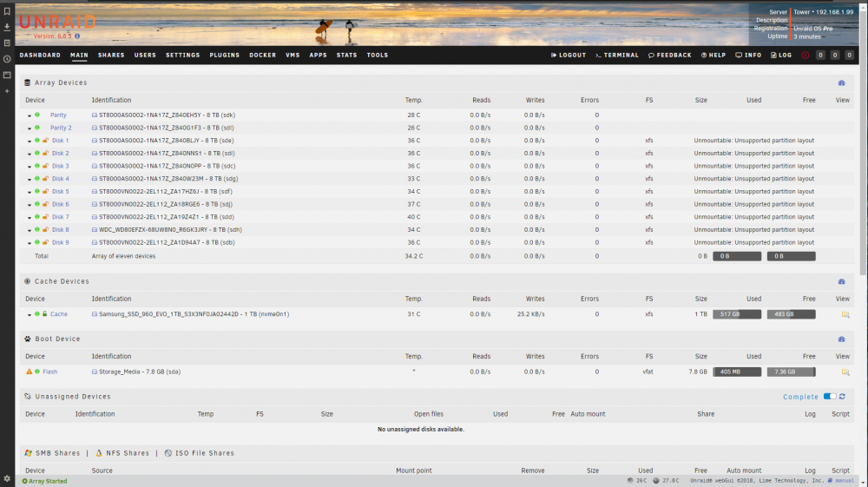Image resolution: width=868 pixels, height=487 pixels.
Task: Click the Unraid logo
Action: tap(57, 23)
